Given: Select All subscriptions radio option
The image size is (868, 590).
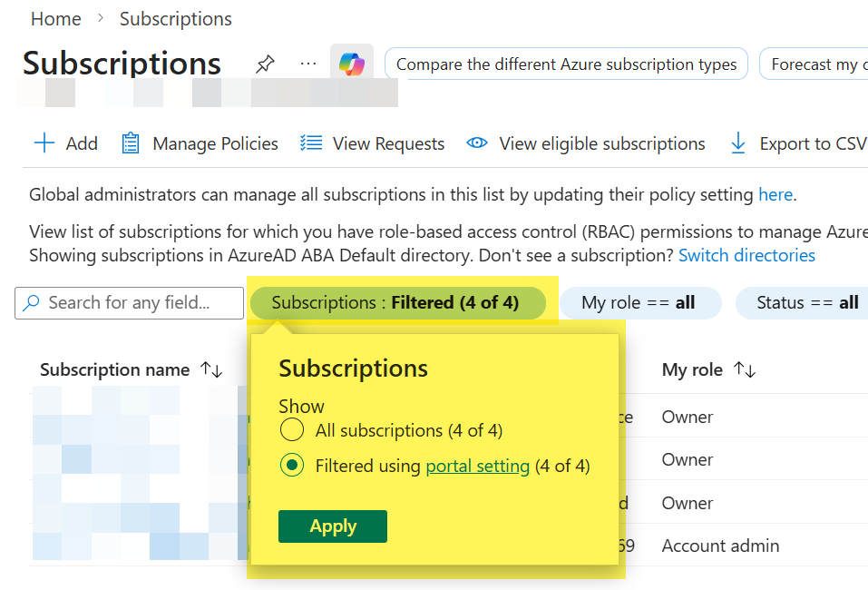Looking at the screenshot, I should (x=292, y=430).
